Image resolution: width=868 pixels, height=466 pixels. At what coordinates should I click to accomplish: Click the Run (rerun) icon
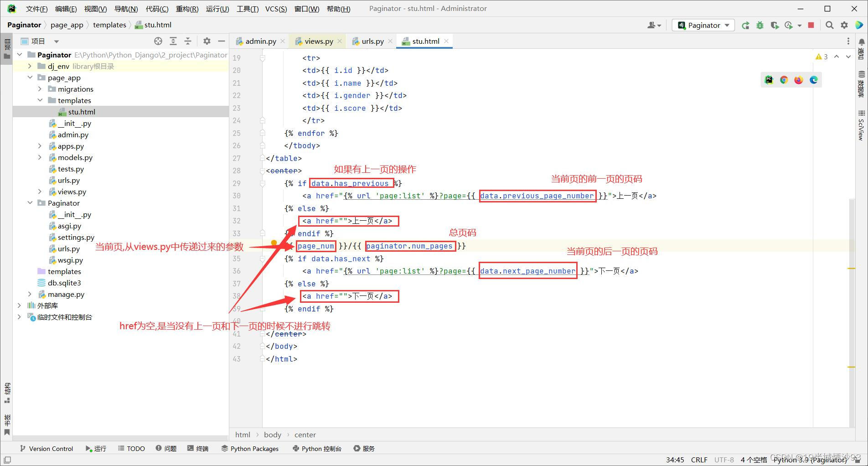745,26
